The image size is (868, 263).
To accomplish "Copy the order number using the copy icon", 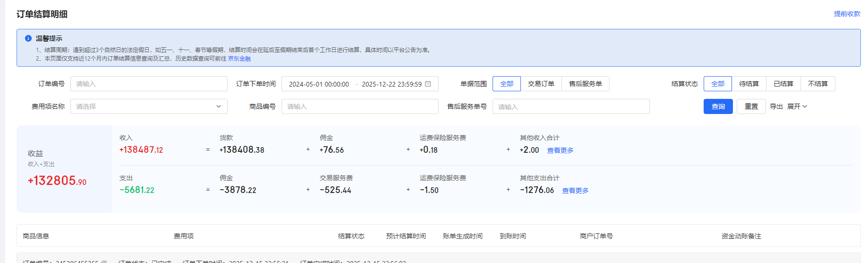I will tap(104, 262).
